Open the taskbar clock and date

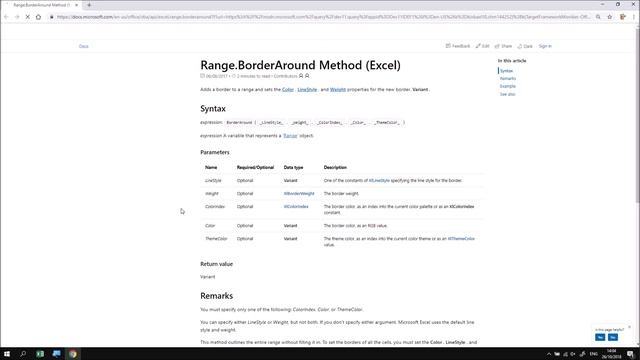(611, 354)
